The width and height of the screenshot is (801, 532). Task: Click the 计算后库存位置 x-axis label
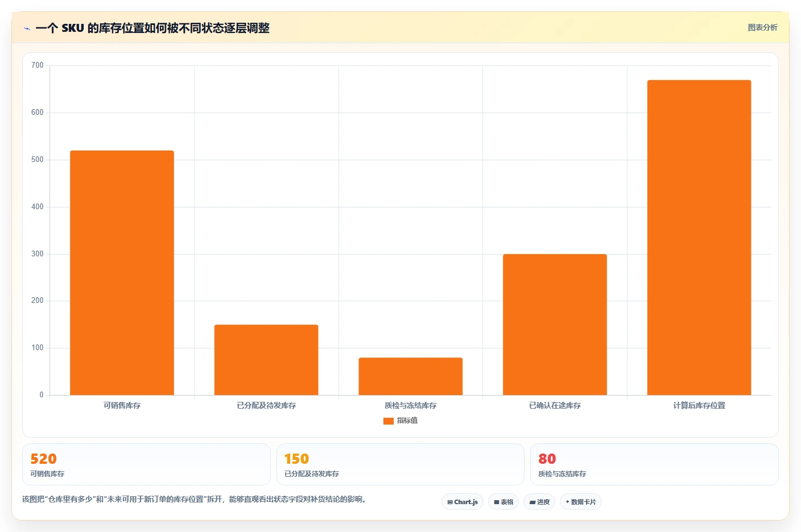(699, 405)
